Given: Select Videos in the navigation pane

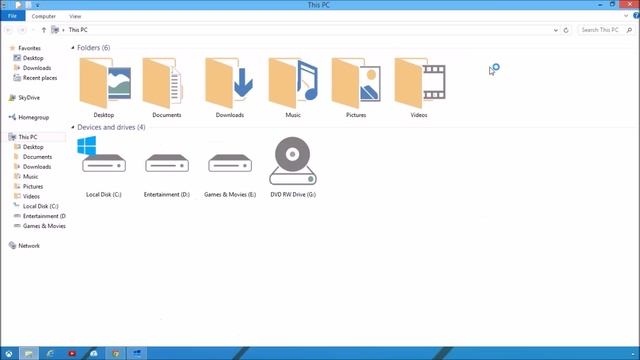Looking at the screenshot, I should click(x=31, y=196).
